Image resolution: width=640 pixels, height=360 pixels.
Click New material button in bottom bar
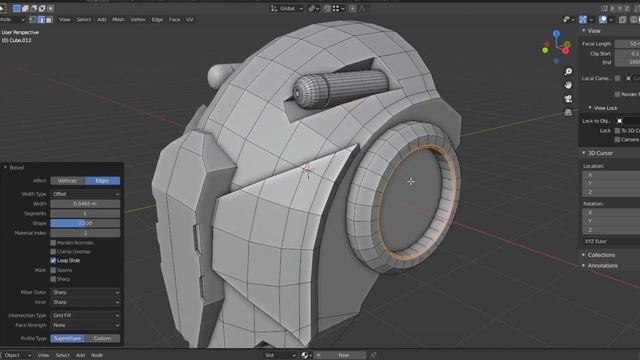pyautogui.click(x=340, y=355)
